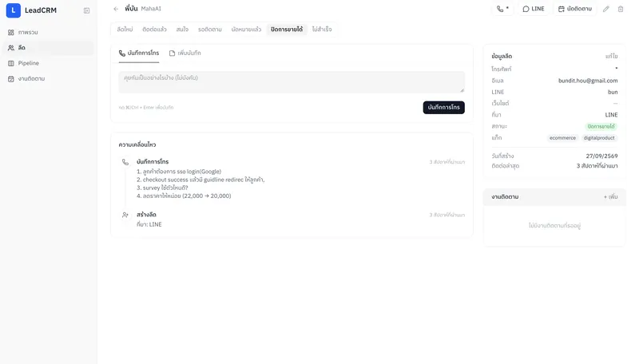Screen dimensions: 639x364
Task: Click the email bundit.hou@gmail.com
Action: [588, 81]
